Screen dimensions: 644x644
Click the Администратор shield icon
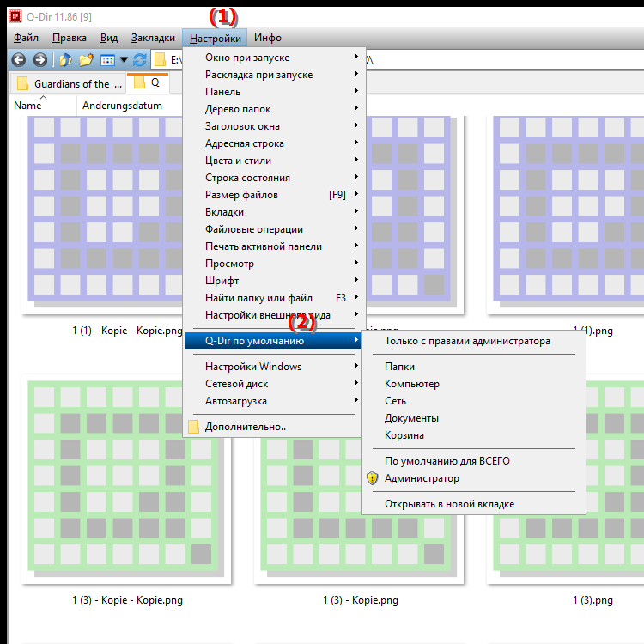pos(372,478)
